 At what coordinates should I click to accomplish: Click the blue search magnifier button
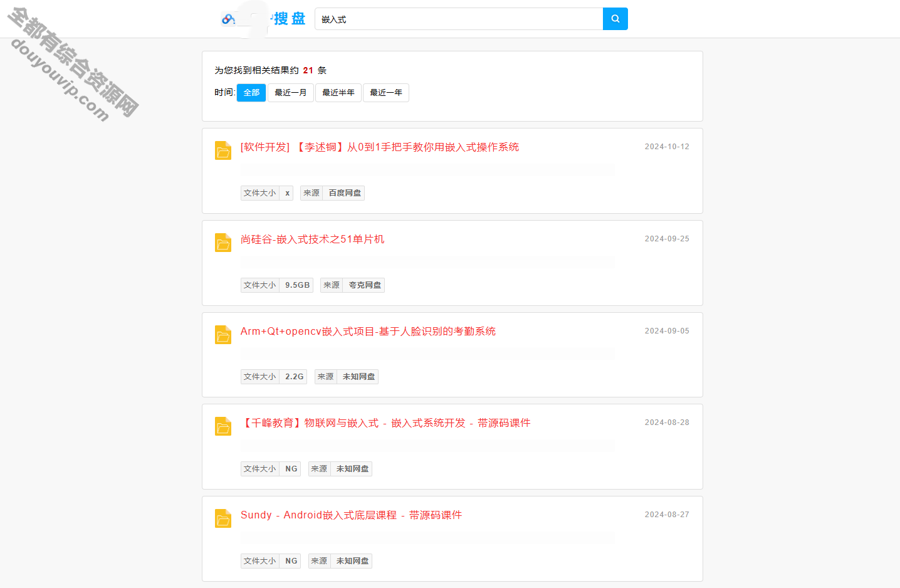point(615,19)
